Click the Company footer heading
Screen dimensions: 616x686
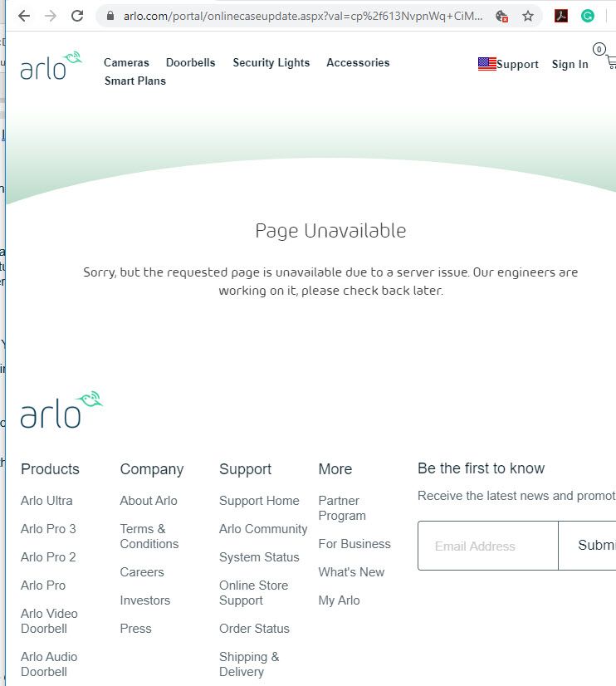(152, 469)
